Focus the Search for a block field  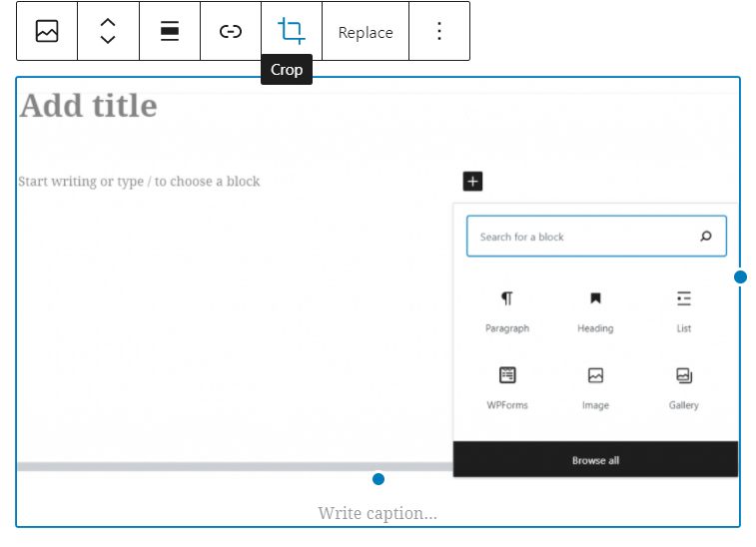(596, 237)
